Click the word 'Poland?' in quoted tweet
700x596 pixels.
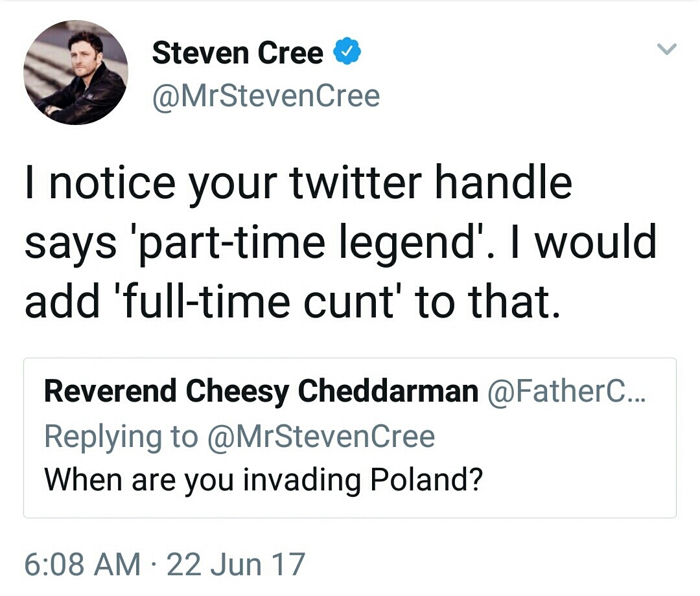click(426, 480)
